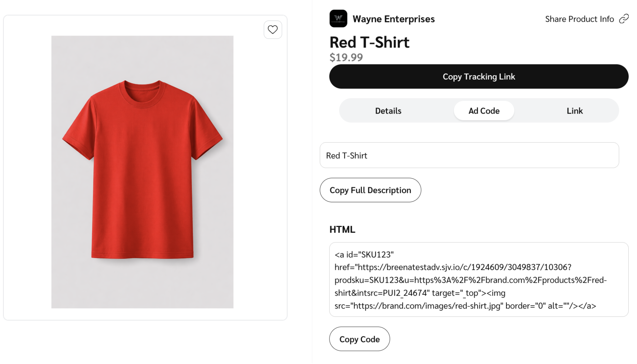Click the prodsku parameter line in HTML code
This screenshot has height=364, width=637.
click(x=470, y=280)
